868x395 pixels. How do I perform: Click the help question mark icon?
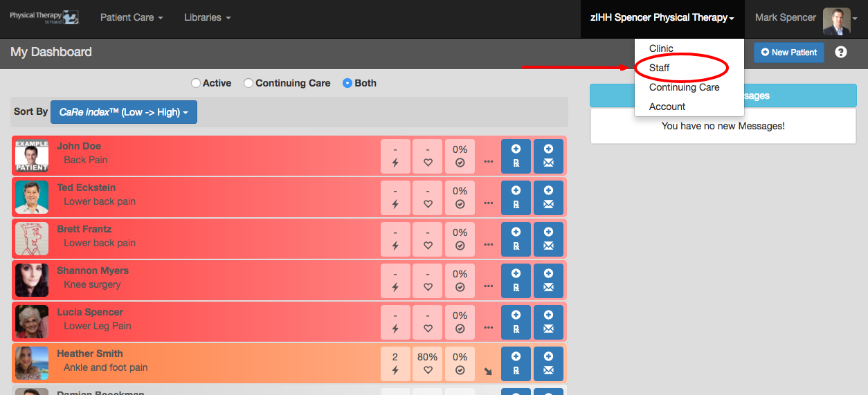(x=841, y=53)
